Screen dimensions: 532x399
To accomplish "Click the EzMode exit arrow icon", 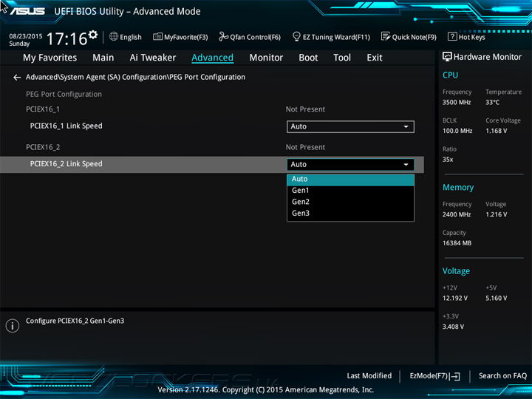I will [455, 376].
